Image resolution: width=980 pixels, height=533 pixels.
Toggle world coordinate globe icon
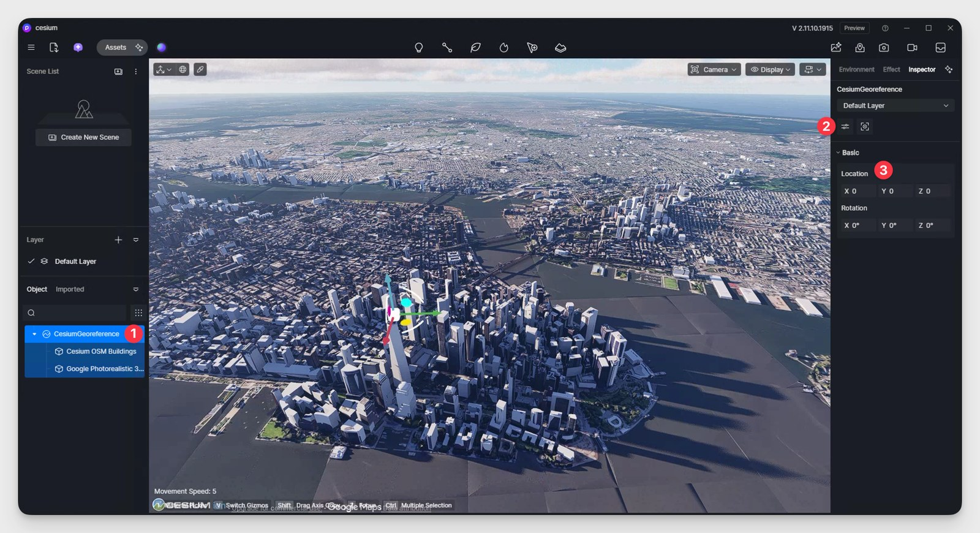click(183, 69)
